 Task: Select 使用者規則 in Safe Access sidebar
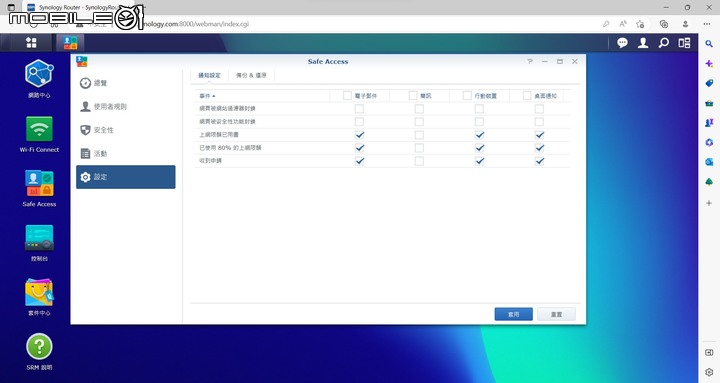click(126, 107)
